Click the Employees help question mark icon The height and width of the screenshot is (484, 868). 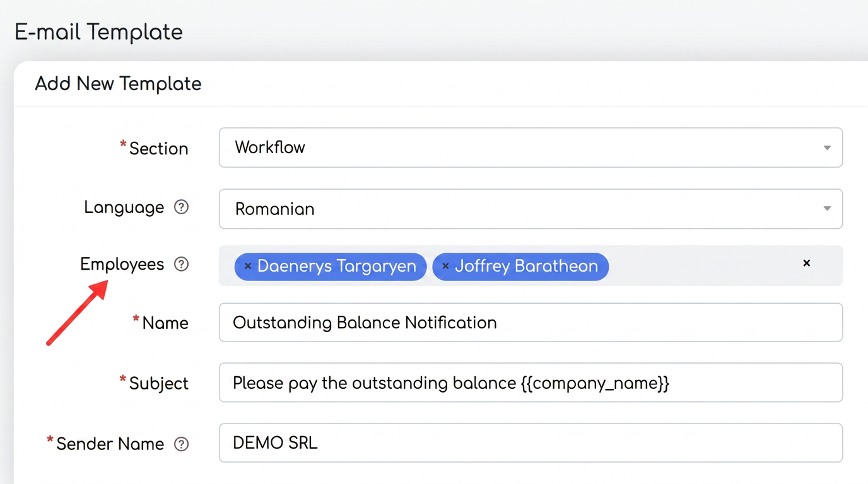click(x=181, y=264)
